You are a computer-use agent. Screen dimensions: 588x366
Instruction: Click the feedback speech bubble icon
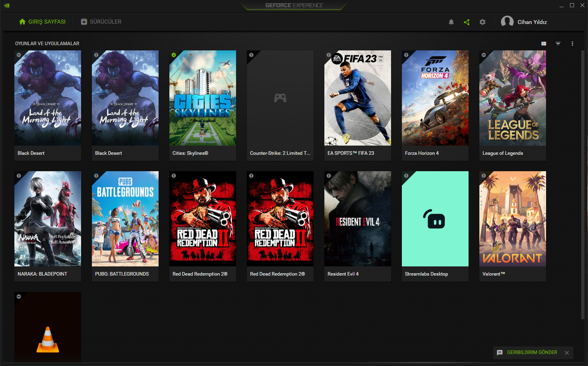500,353
